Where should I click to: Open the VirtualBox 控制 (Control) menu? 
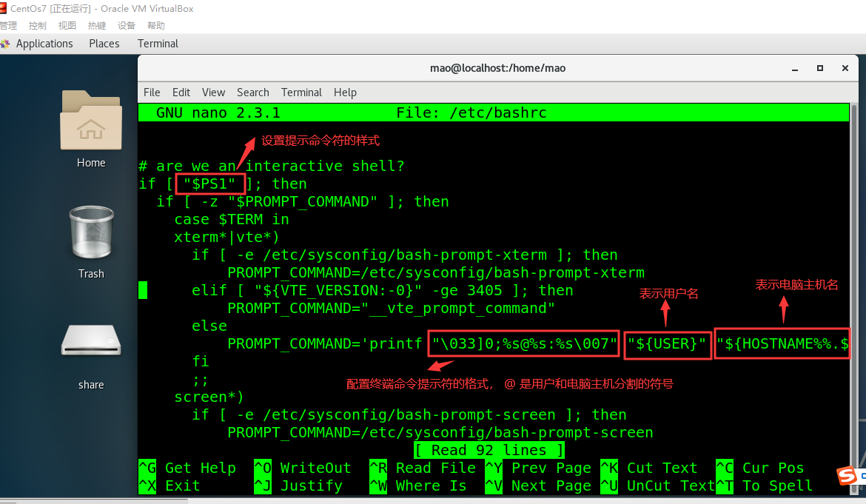click(37, 24)
